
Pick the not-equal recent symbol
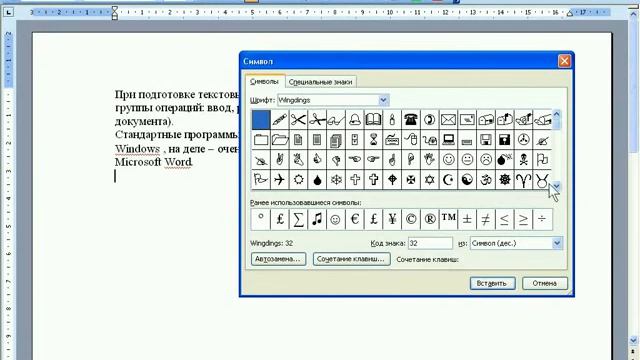click(x=486, y=219)
